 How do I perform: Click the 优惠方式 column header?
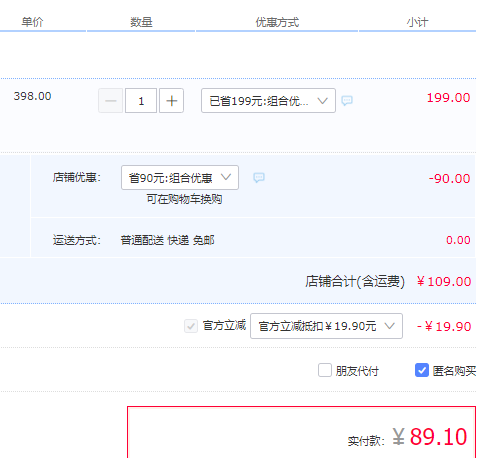tap(277, 22)
